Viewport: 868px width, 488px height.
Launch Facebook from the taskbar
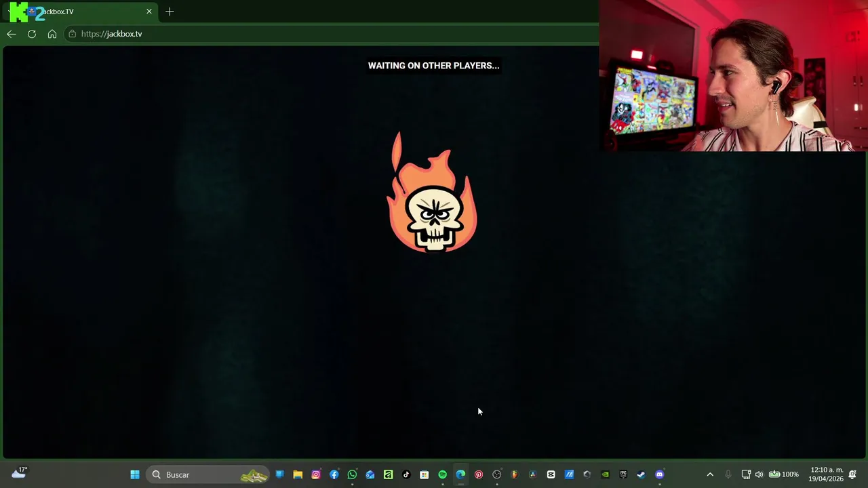point(334,474)
